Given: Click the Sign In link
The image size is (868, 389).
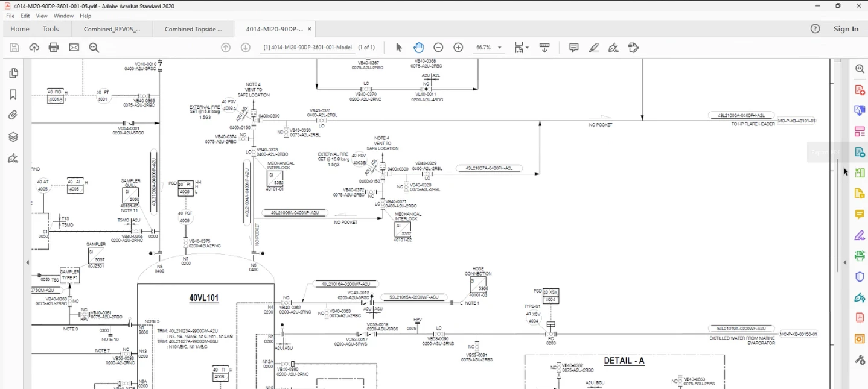Looking at the screenshot, I should pos(846,29).
